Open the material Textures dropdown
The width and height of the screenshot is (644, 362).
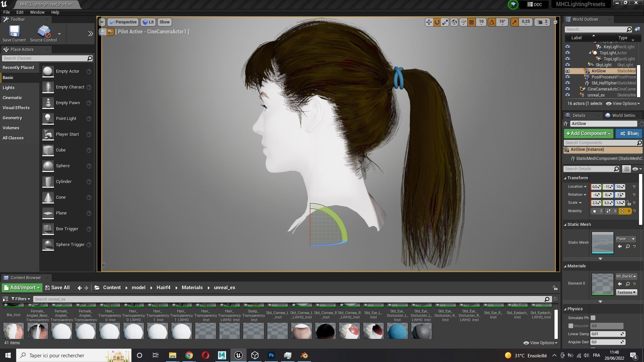[x=626, y=293]
